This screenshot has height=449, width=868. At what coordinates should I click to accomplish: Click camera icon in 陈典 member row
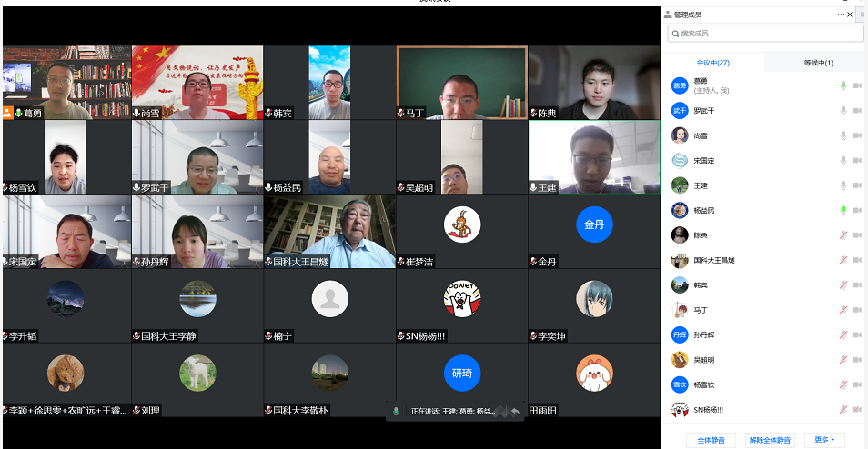point(857,235)
